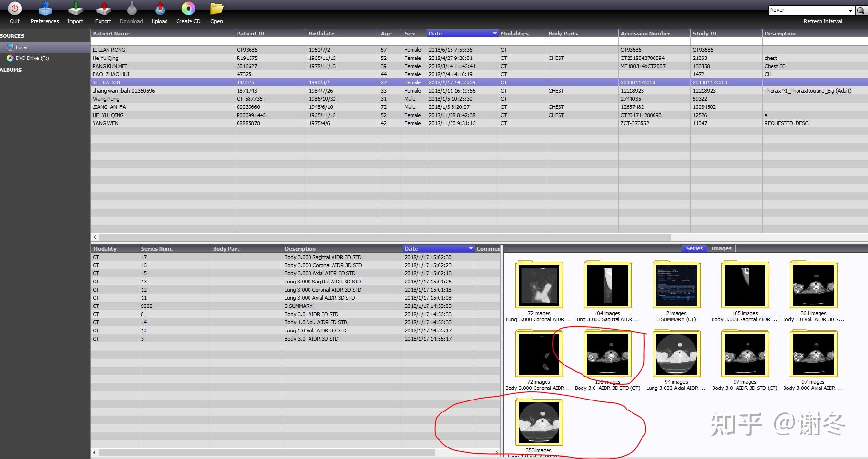Select patient zhang wan row
The height and width of the screenshot is (459, 868).
(479, 91)
